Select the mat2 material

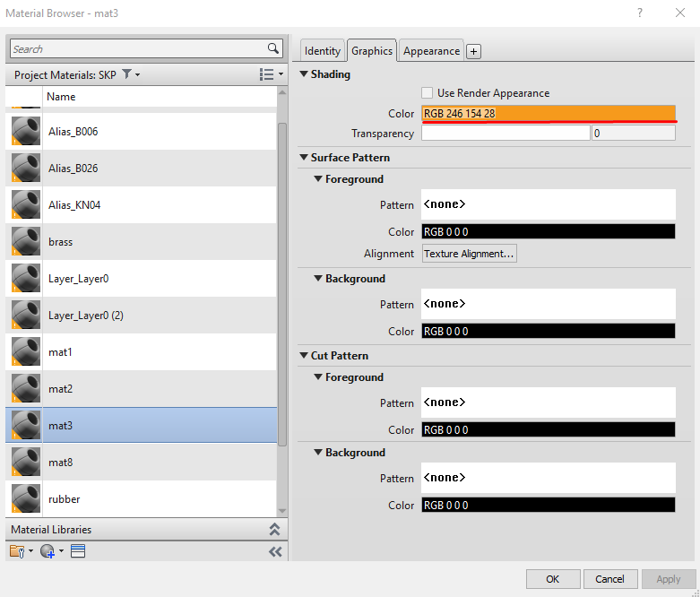point(141,388)
